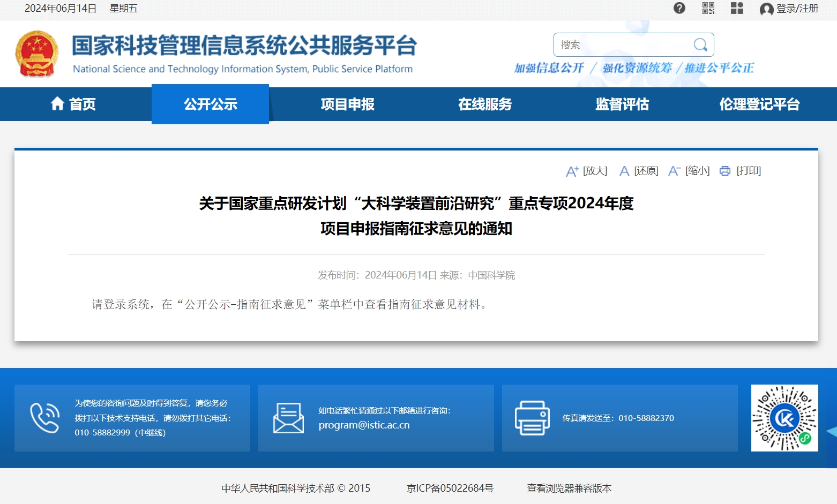Shrink text with the 缩小 button
Viewport: 837px width, 504px height.
click(x=689, y=171)
